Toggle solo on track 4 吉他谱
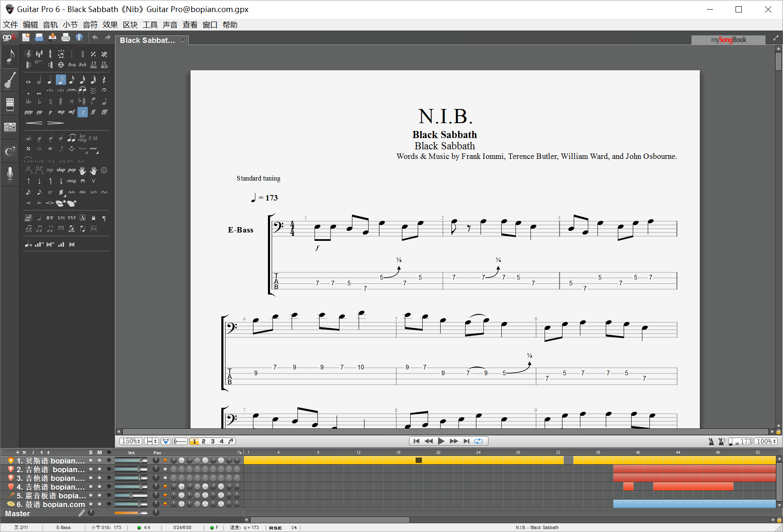 pyautogui.click(x=91, y=487)
